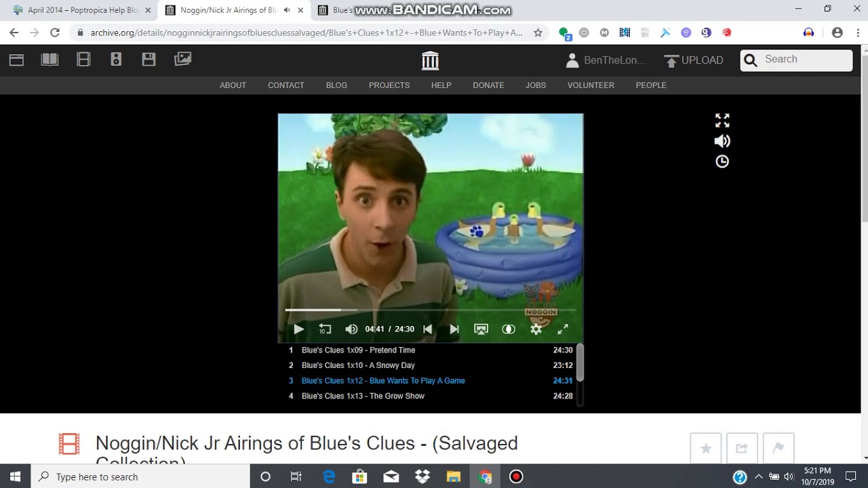Image resolution: width=868 pixels, height=488 pixels.
Task: Click taskbar search box
Action: [141, 476]
